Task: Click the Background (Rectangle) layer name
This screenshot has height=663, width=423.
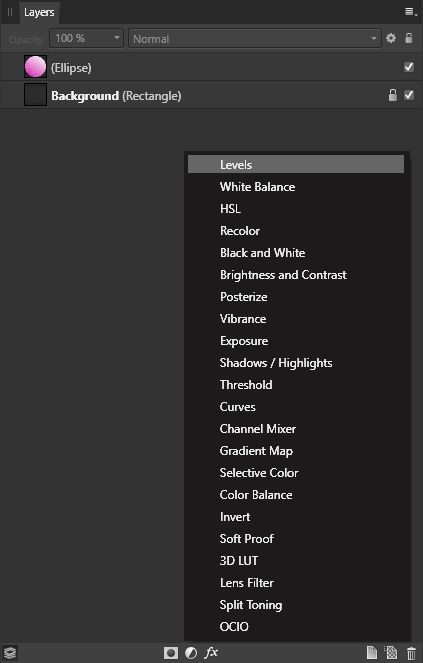Action: 116,96
